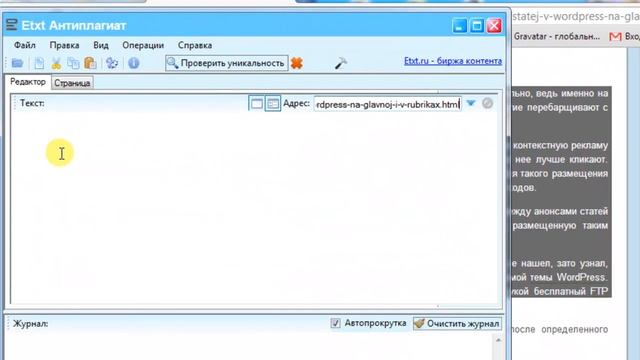640x360 pixels.
Task: Click the grey stop loading icon
Action: coord(487,103)
